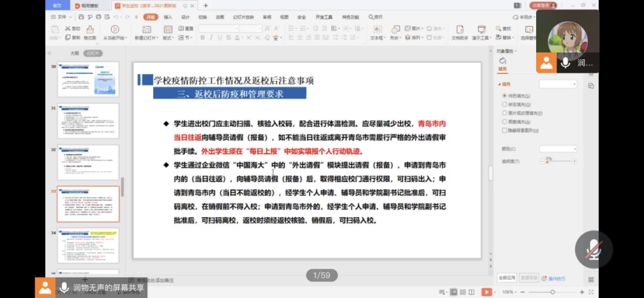The height and width of the screenshot is (298, 644).
Task: Select the 渐变填充 gradient fill option
Action: coord(504,105)
